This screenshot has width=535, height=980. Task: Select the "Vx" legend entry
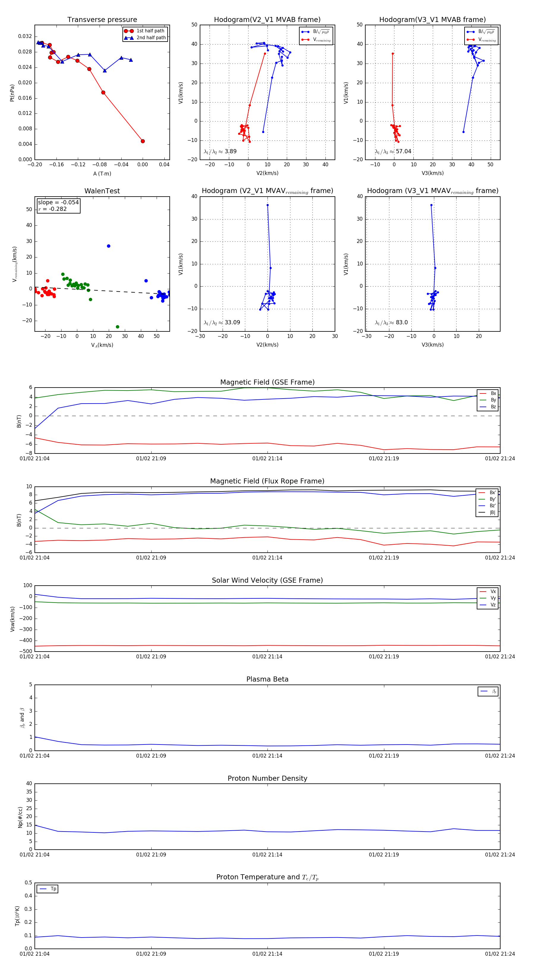point(488,592)
